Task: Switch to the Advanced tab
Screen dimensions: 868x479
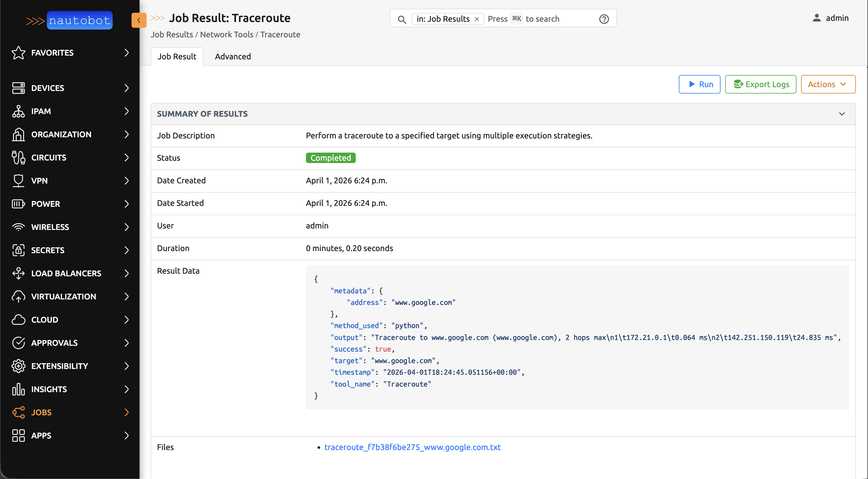Action: click(232, 56)
